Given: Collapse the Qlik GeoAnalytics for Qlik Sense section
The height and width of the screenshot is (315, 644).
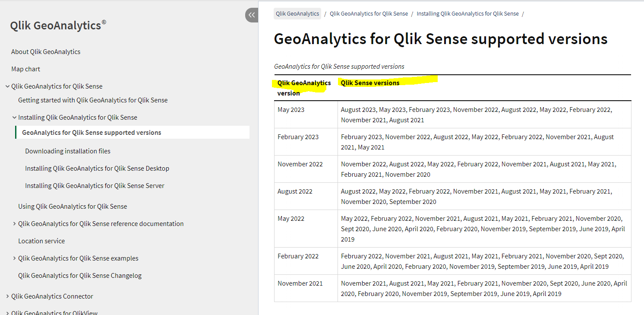Looking at the screenshot, I should (x=7, y=86).
